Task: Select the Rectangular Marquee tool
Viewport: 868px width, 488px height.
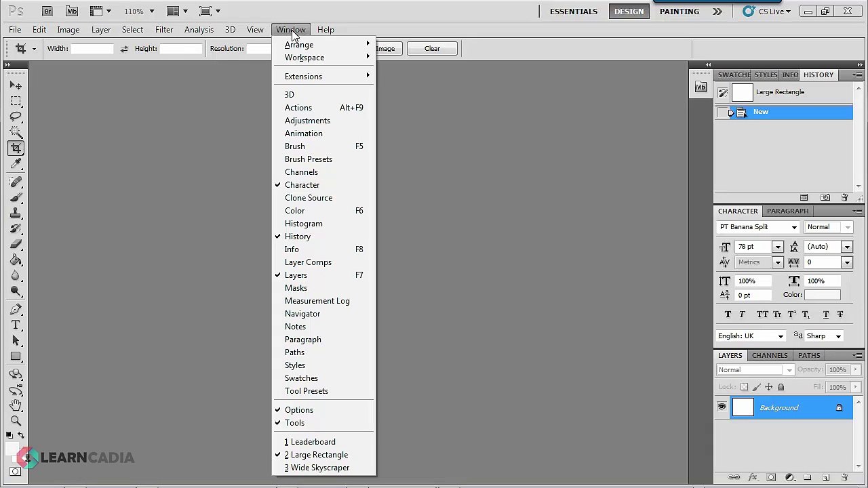Action: pyautogui.click(x=16, y=101)
